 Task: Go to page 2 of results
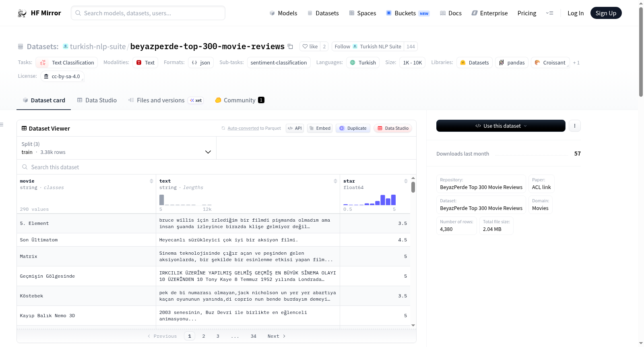pyautogui.click(x=204, y=336)
